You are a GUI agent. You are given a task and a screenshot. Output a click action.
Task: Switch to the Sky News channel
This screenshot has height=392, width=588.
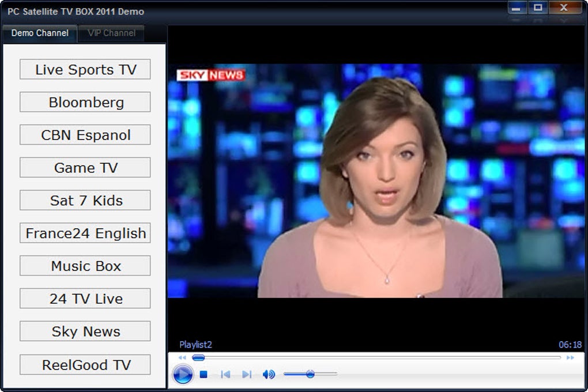tap(85, 331)
